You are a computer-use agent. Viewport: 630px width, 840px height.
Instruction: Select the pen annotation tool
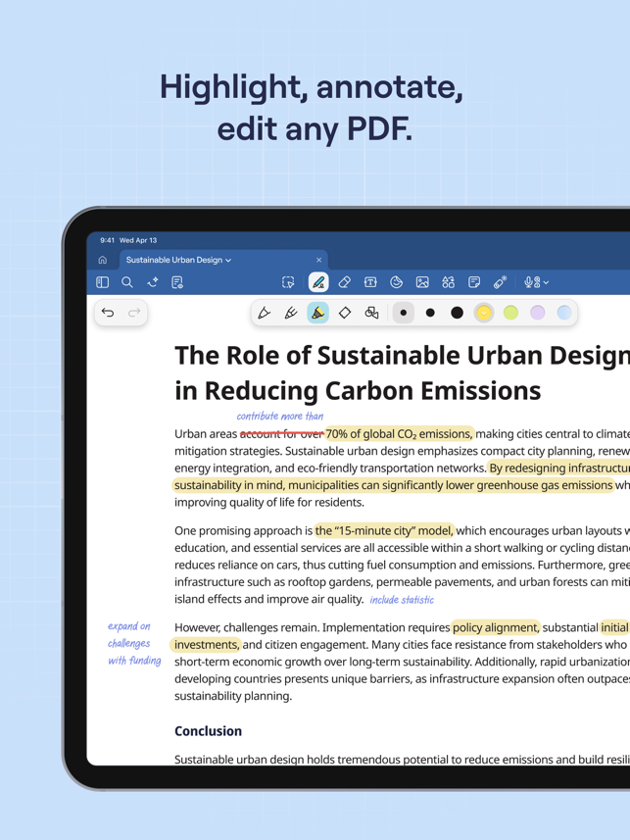tap(318, 282)
